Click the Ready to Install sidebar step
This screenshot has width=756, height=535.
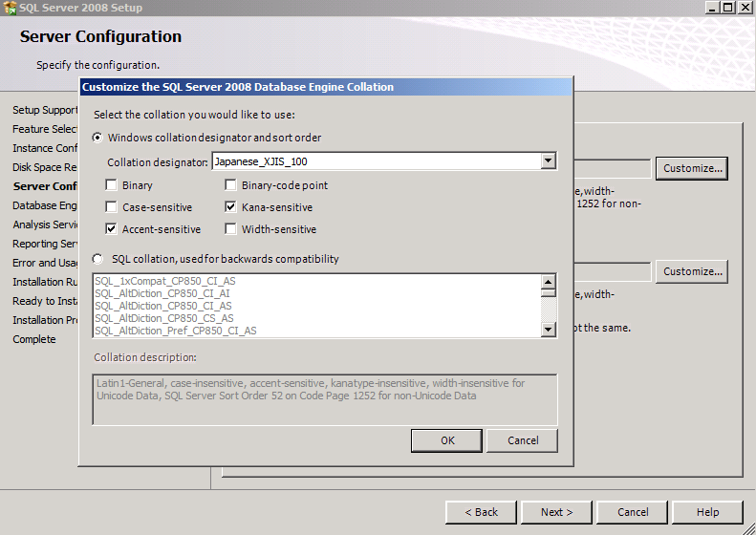[x=45, y=301]
